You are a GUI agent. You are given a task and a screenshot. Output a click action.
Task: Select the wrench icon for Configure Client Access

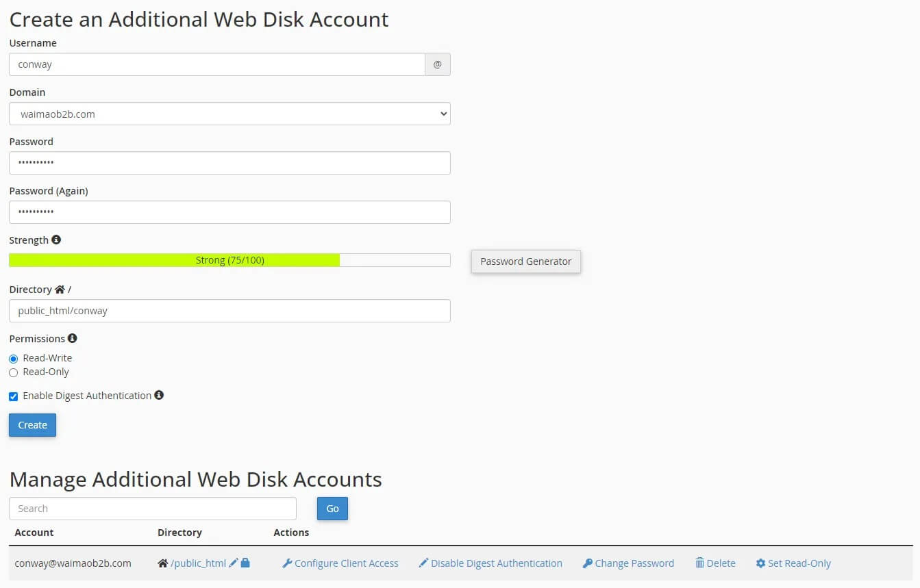(287, 563)
